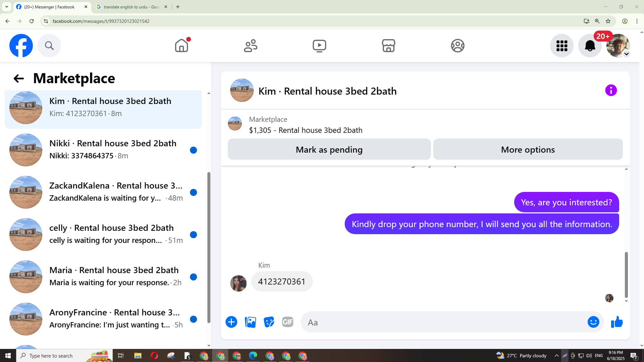Open the Kim Rental house conversation
Image resolution: width=644 pixels, height=362 pixels.
[103, 108]
